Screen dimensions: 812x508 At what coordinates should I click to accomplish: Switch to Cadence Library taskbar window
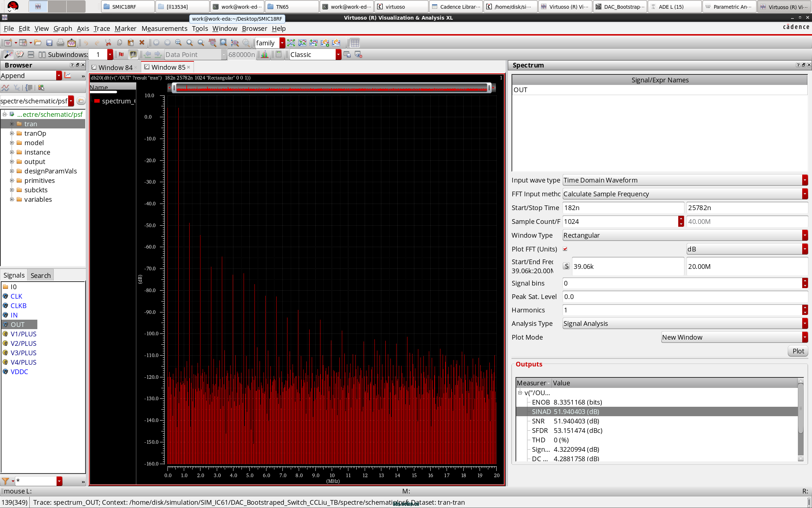[456, 7]
